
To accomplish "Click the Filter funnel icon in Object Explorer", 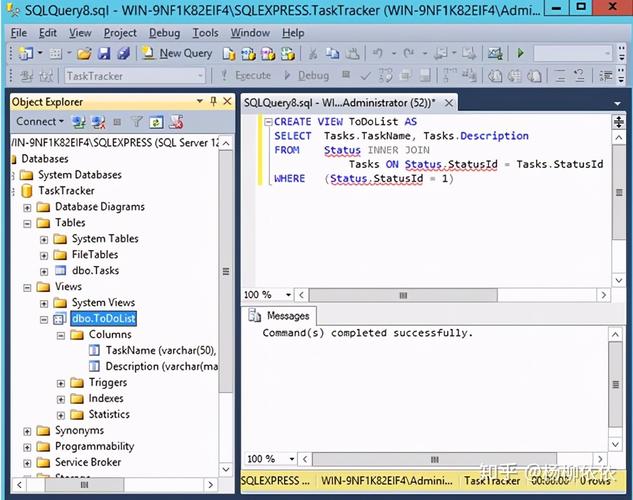I will click(x=137, y=122).
